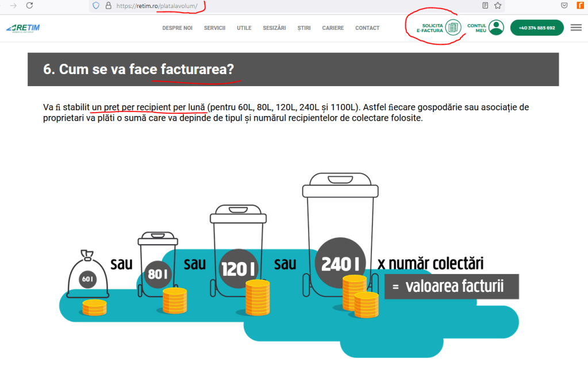Image resolution: width=588 pixels, height=370 pixels.
Task: Click the orange extension icon in toolbar
Action: 580,5
